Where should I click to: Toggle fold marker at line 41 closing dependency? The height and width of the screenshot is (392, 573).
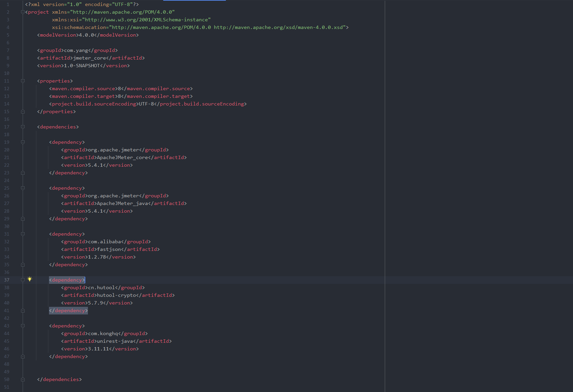(x=23, y=310)
